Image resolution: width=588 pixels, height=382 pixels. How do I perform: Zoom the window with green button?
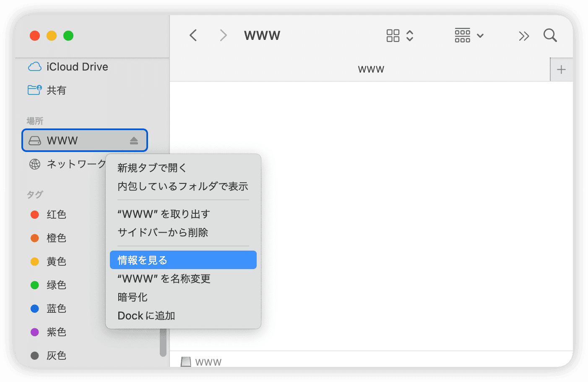coord(68,36)
